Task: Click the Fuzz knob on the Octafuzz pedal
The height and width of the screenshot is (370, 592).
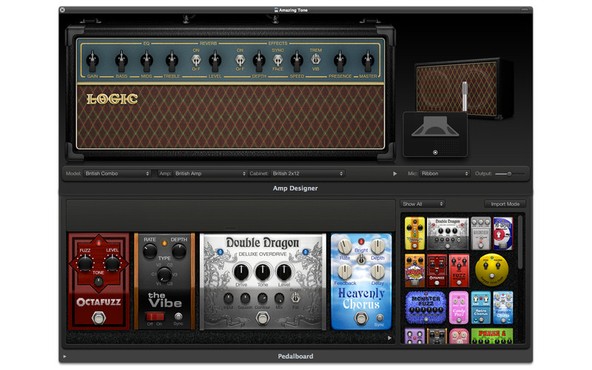Action: pos(85,263)
